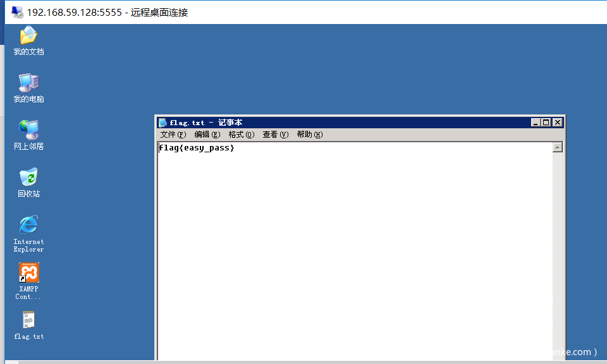Maximize the flag.txt Notepad window
The width and height of the screenshot is (607, 364).
pyautogui.click(x=546, y=123)
